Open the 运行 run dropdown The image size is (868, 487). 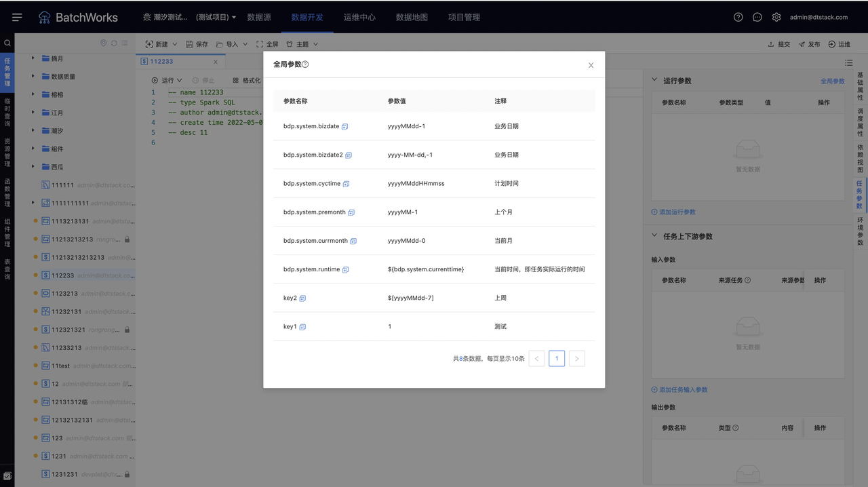pos(167,80)
